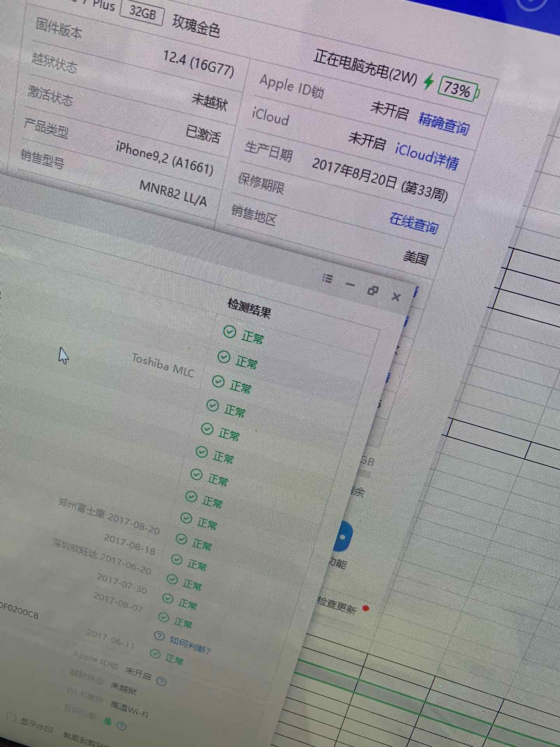
Task: Click help icon next to Apple ID锁 未开启
Action: 161,681
